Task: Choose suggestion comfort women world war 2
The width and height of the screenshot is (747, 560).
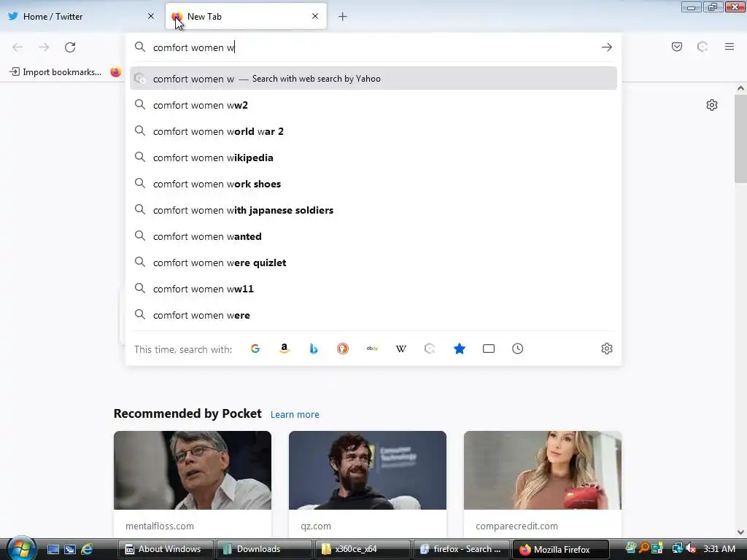Action: click(373, 131)
